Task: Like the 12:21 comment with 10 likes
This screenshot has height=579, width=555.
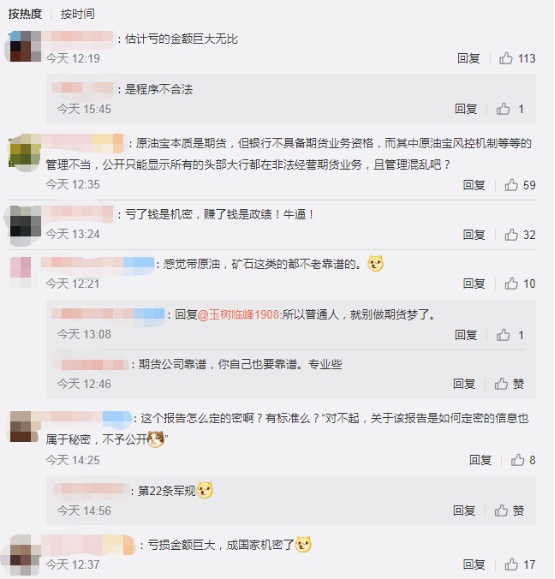Action: pyautogui.click(x=511, y=283)
